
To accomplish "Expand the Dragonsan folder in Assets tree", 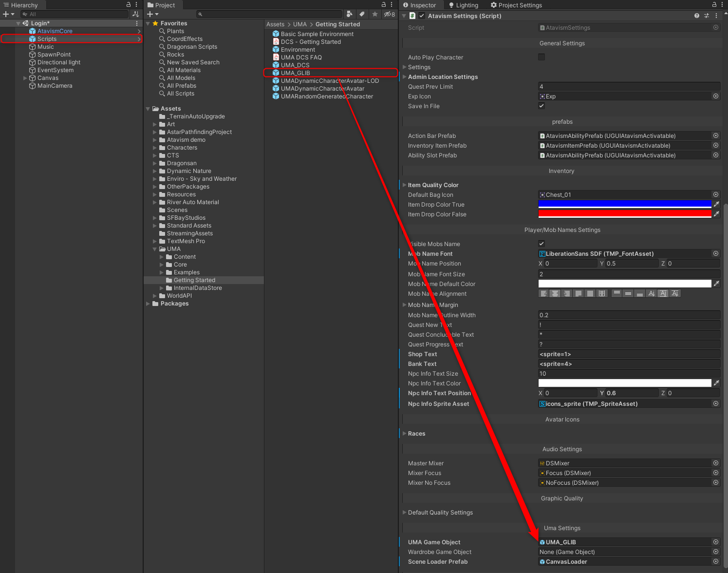I will click(155, 163).
